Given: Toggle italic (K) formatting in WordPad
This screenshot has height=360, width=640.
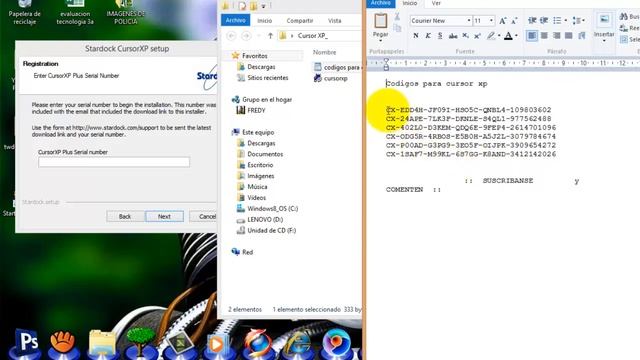Looking at the screenshot, I should 428,36.
